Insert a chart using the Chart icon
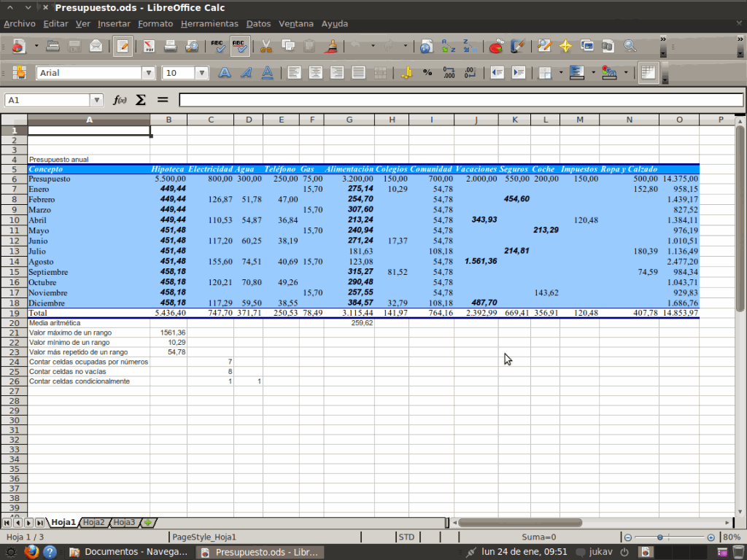This screenshot has width=747, height=560. click(496, 47)
